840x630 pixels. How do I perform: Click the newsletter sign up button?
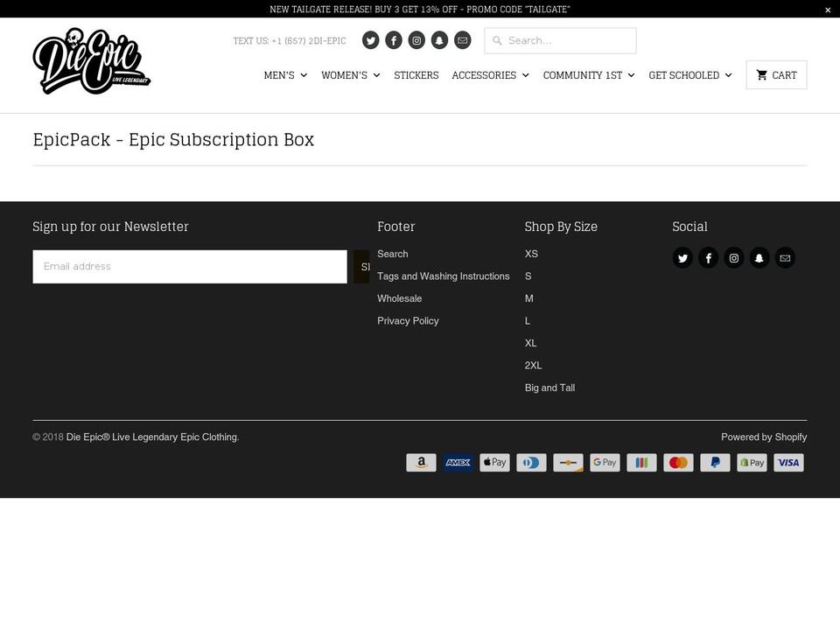(x=361, y=267)
